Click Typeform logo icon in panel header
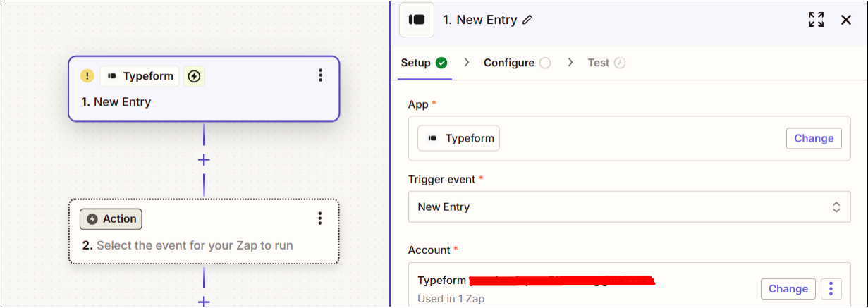868x308 pixels. click(x=417, y=20)
